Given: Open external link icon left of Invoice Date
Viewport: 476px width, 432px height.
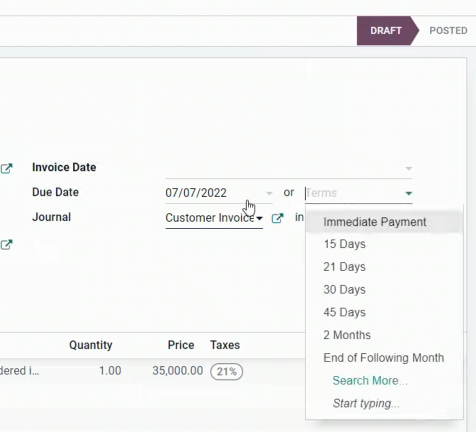Looking at the screenshot, I should pyautogui.click(x=6, y=169).
